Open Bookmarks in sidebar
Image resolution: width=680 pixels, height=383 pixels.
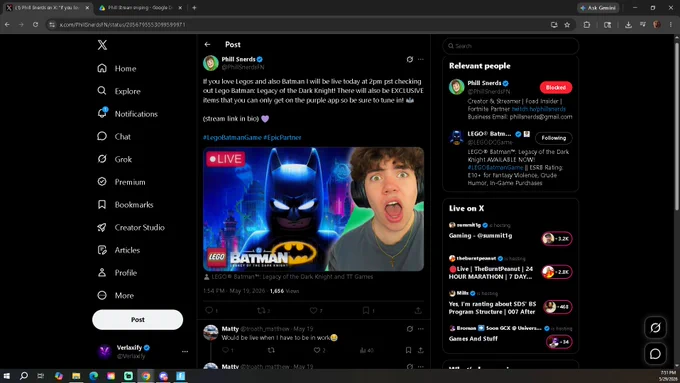(125, 204)
